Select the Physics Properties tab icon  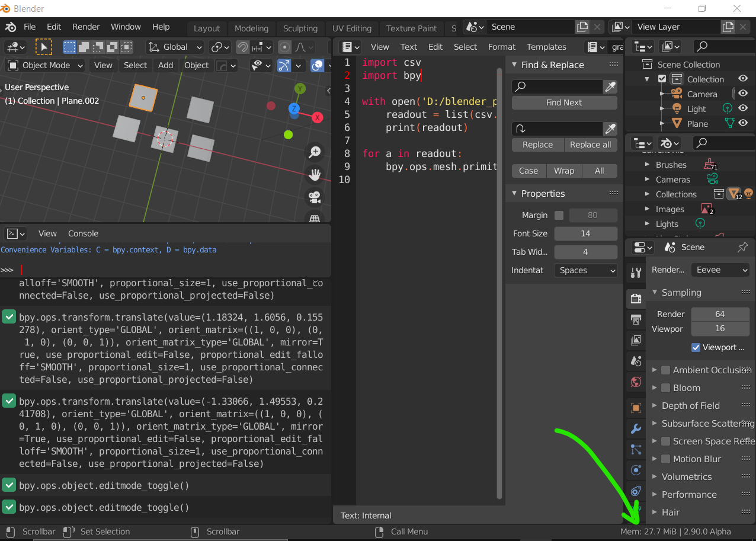[x=635, y=470]
